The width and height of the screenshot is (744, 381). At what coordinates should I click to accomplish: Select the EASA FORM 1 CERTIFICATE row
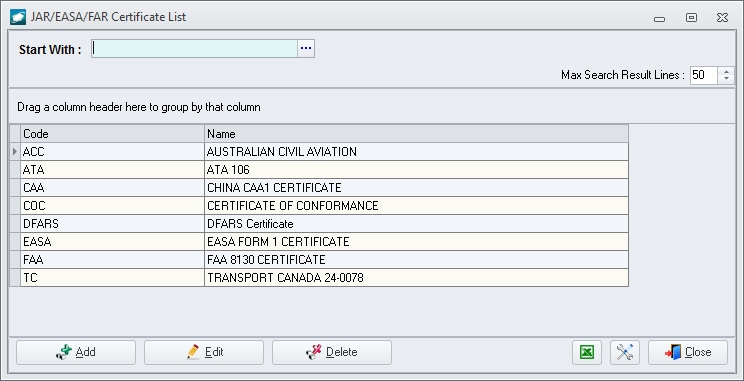click(x=324, y=242)
